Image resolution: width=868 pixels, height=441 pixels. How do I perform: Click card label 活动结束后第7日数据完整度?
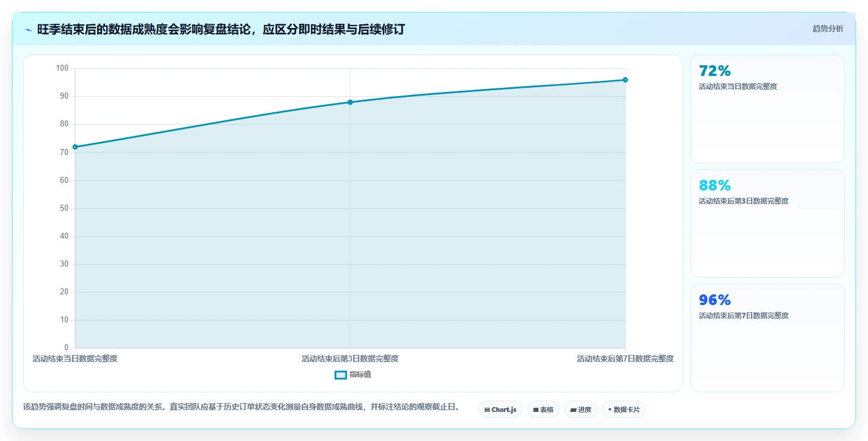click(x=744, y=316)
